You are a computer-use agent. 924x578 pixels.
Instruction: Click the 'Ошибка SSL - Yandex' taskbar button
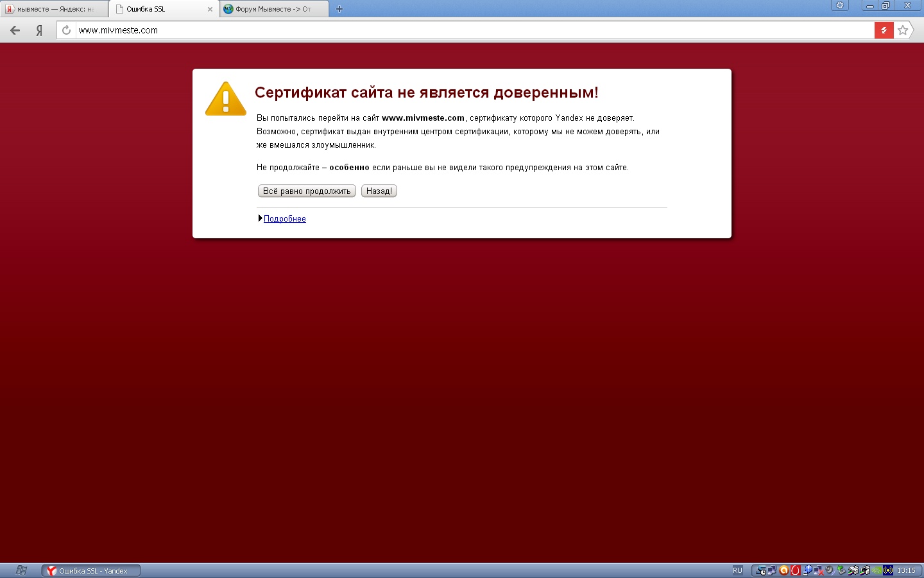tap(91, 570)
